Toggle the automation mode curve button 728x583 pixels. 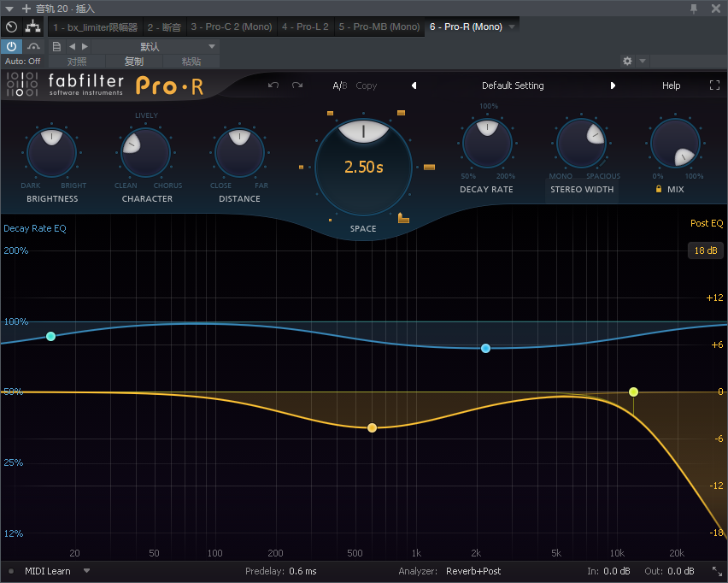33,46
